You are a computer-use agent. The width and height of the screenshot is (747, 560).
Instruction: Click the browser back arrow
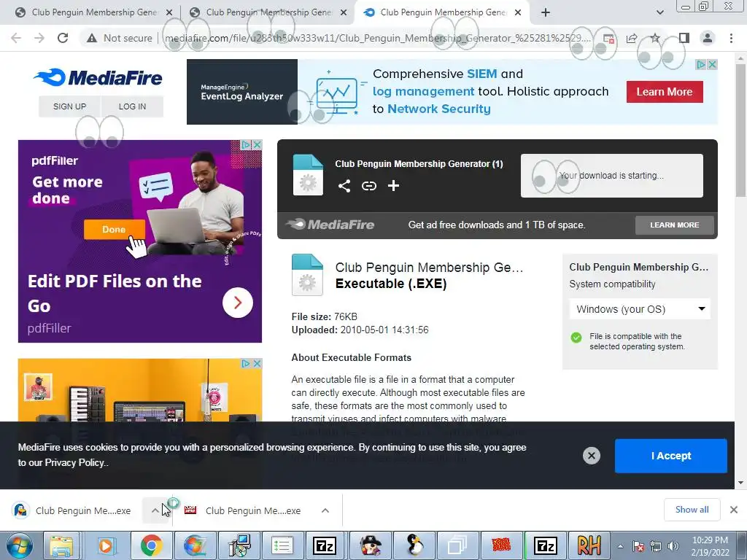point(16,38)
